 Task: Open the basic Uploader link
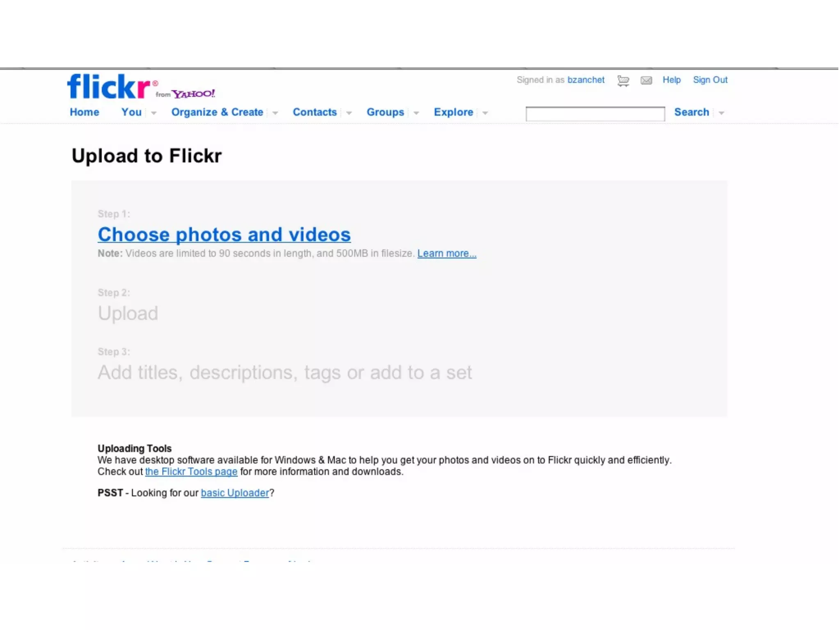click(x=235, y=493)
